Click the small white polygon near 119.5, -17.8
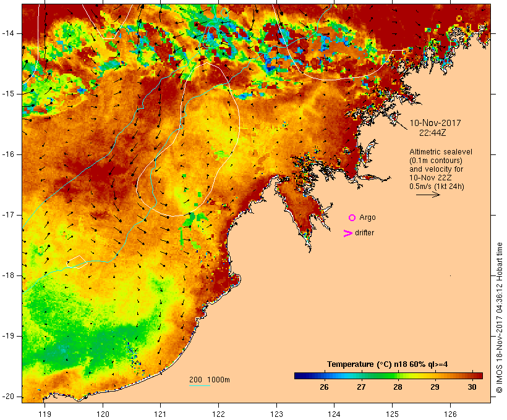The image size is (507, 420). (77, 262)
